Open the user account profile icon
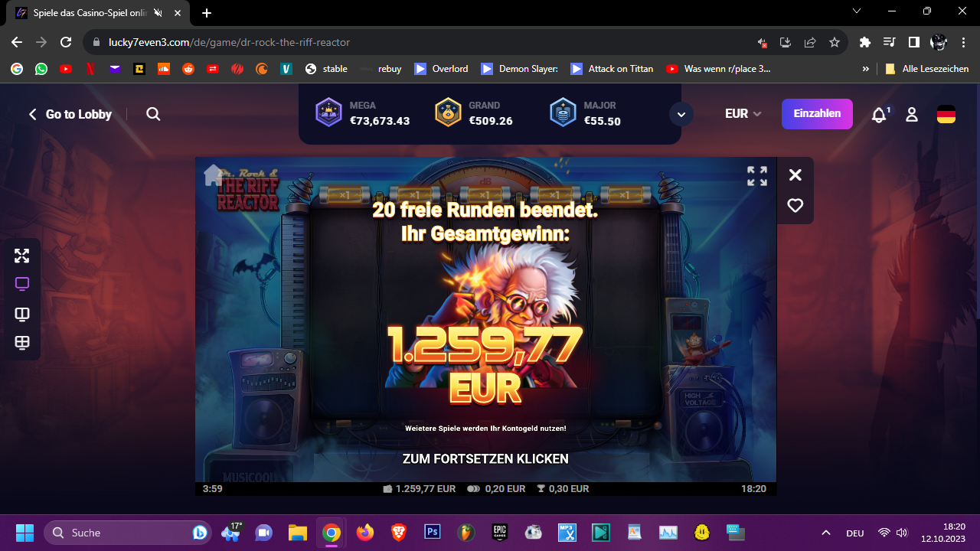This screenshot has width=980, height=551. point(911,115)
